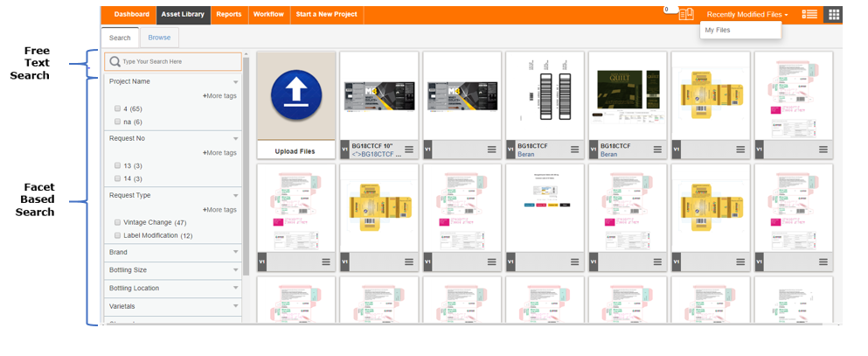Click the magnifier icon in the search box
868x356 pixels.
point(115,61)
